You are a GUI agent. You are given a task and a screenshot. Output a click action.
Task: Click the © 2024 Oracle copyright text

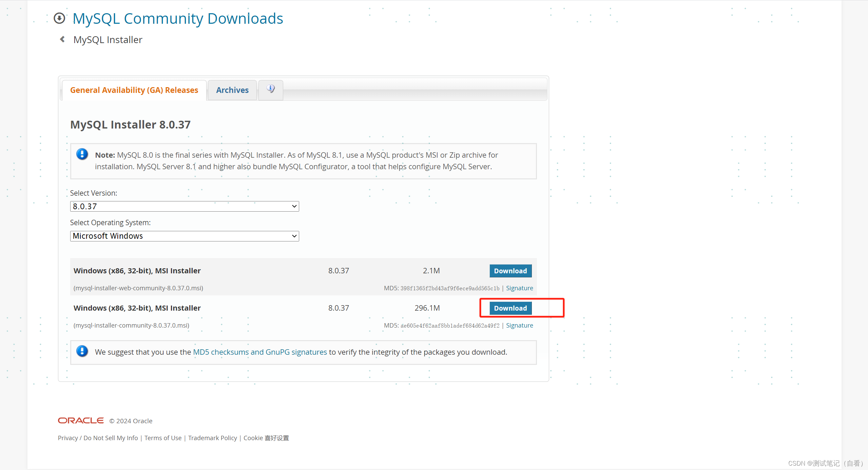[x=131, y=421]
